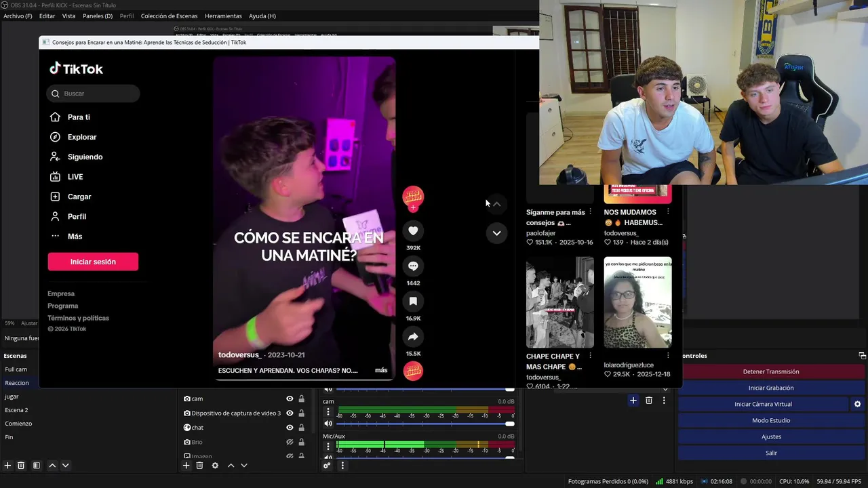868x488 pixels.
Task: Open transition properties three-dot menu
Action: click(664, 401)
